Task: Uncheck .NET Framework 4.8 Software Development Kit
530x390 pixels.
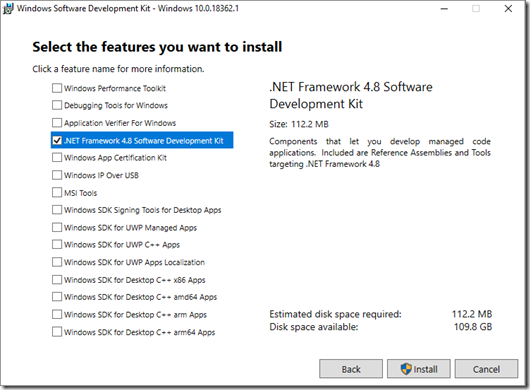Action: (57, 140)
